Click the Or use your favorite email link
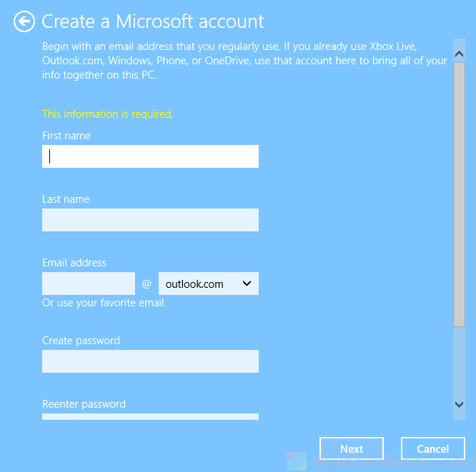 click(x=103, y=303)
